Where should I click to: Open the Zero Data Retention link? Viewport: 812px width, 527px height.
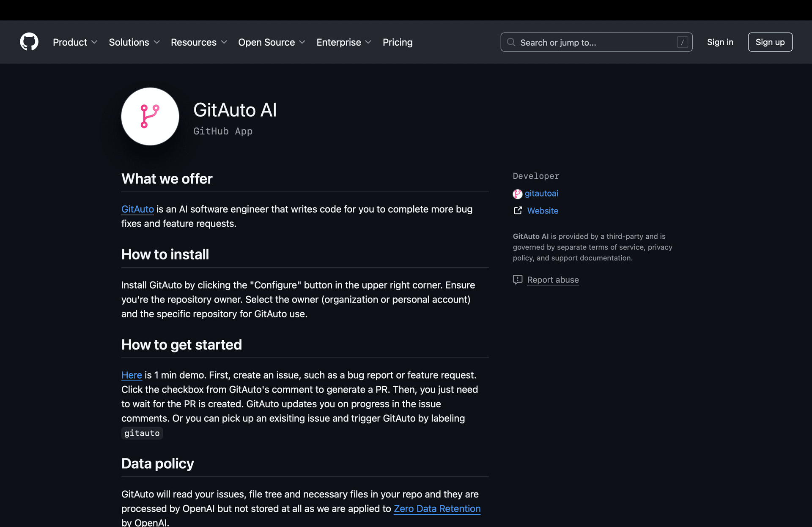point(437,509)
